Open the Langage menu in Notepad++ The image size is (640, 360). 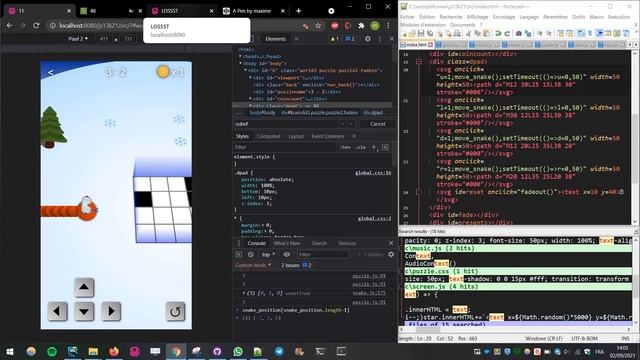(x=529, y=17)
